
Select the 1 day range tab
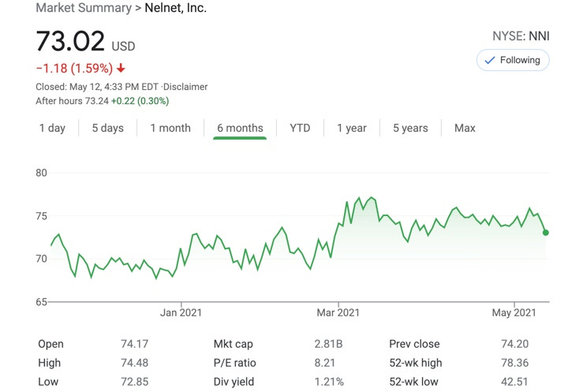pyautogui.click(x=52, y=129)
